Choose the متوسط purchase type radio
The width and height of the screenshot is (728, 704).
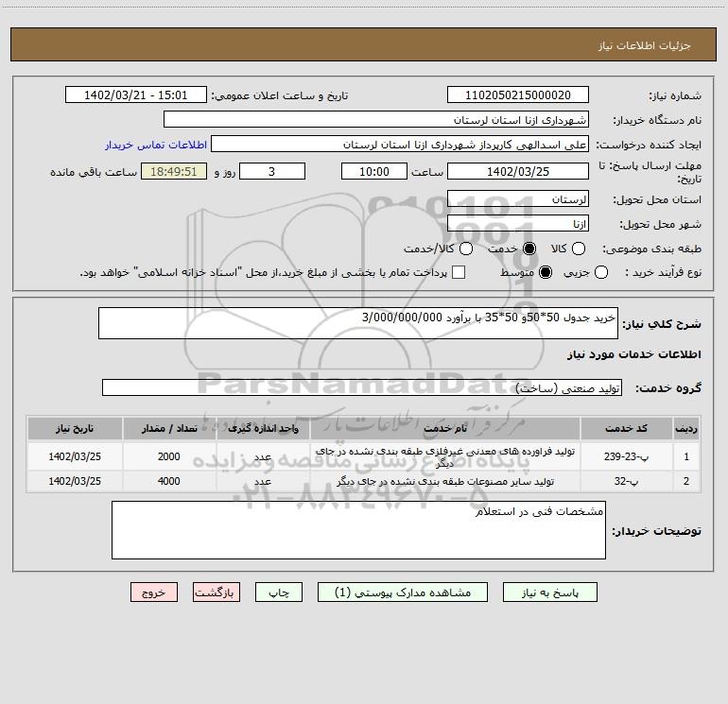coord(546,272)
